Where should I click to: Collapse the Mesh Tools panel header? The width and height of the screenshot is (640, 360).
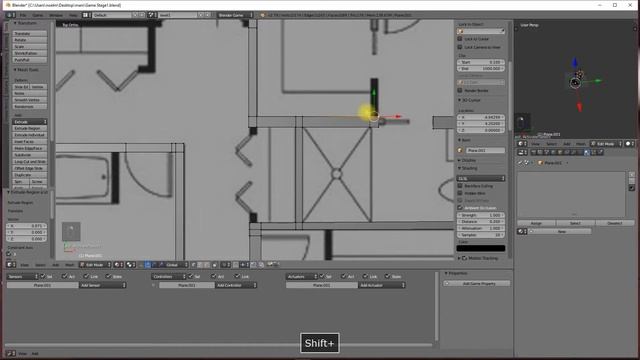pyautogui.click(x=26, y=70)
